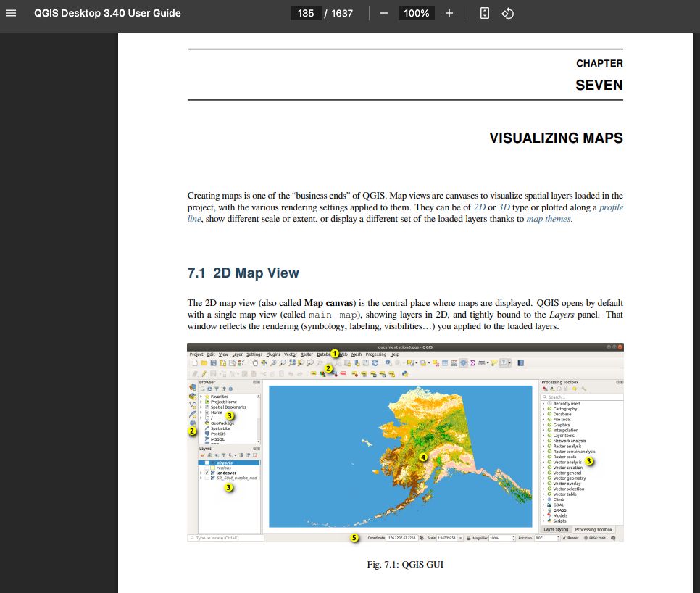Click the 7.1 2D Map View heading

[243, 273]
